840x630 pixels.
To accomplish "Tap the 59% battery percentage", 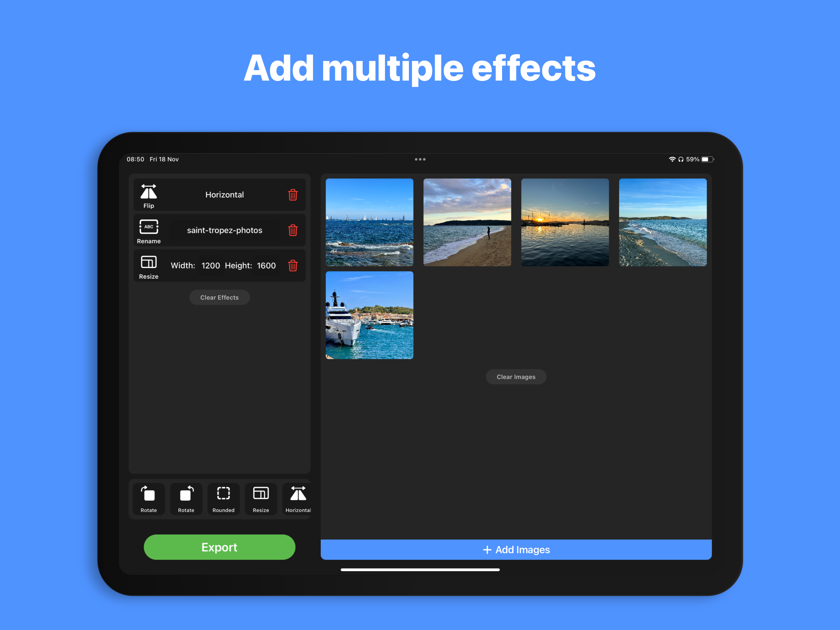I will point(693,159).
